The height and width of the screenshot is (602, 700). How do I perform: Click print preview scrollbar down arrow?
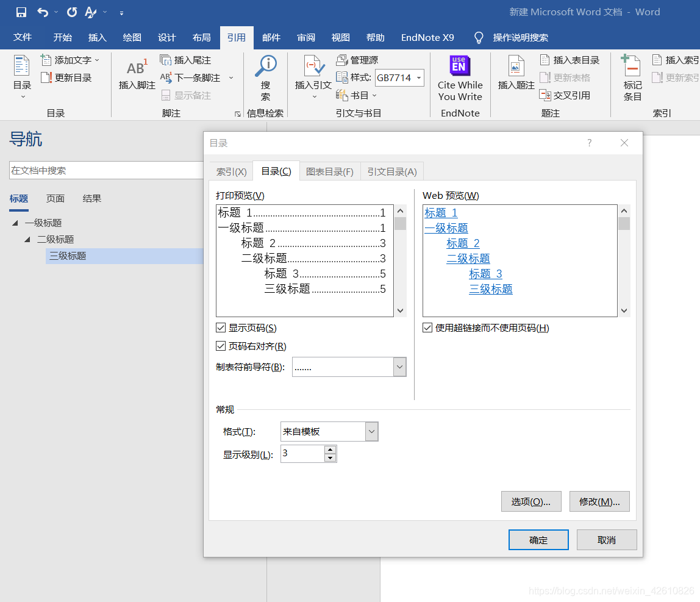click(x=400, y=310)
